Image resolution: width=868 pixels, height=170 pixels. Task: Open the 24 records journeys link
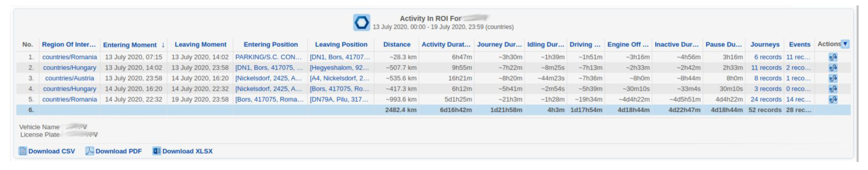[766, 99]
